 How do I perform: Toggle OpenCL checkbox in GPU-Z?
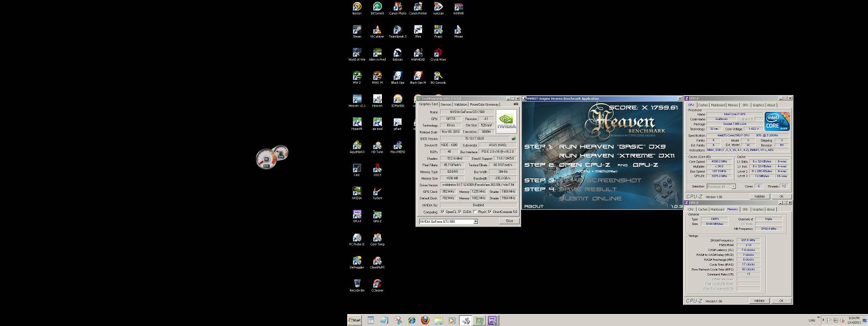pos(443,212)
